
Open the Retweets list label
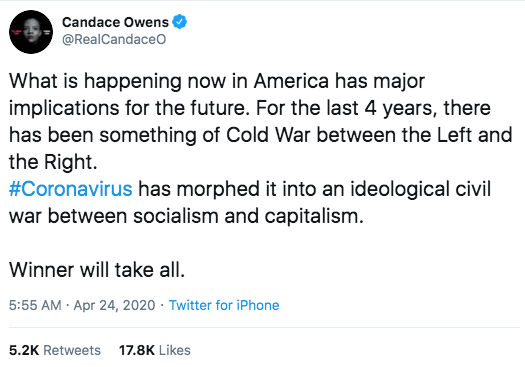click(72, 350)
